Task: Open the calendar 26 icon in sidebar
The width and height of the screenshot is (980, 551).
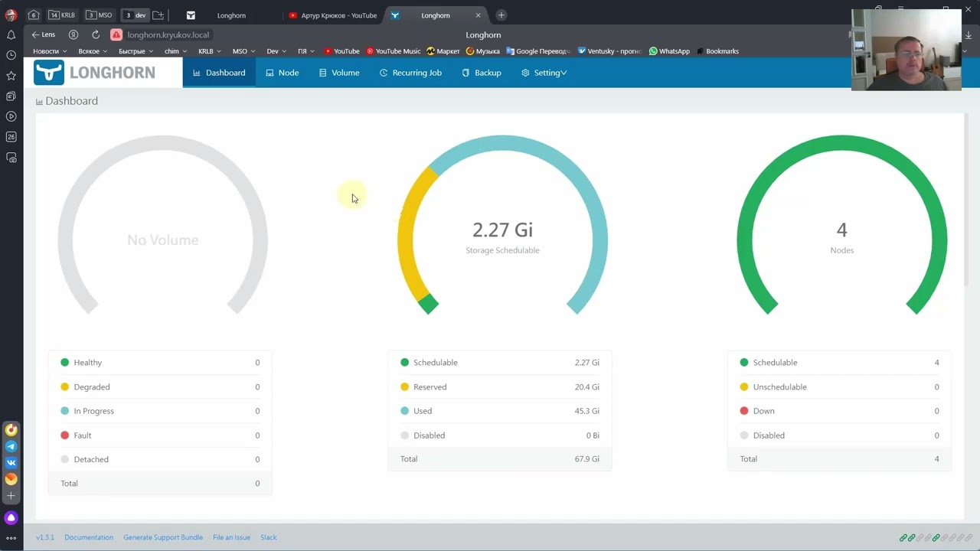Action: (x=11, y=137)
